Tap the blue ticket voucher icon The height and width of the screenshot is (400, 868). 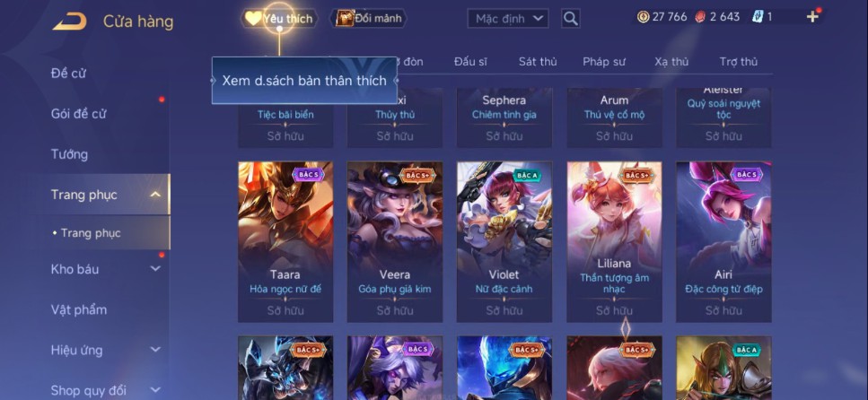point(758,17)
